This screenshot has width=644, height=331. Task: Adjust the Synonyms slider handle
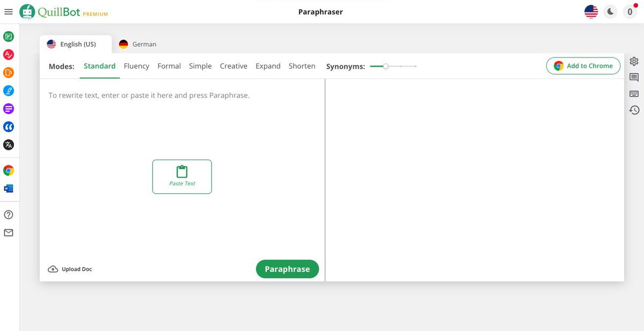click(x=385, y=66)
